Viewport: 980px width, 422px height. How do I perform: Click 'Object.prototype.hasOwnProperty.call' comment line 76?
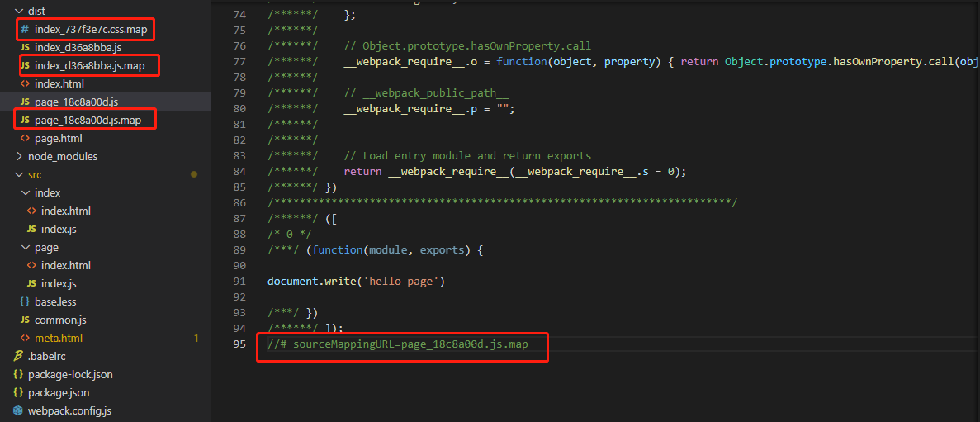point(467,47)
